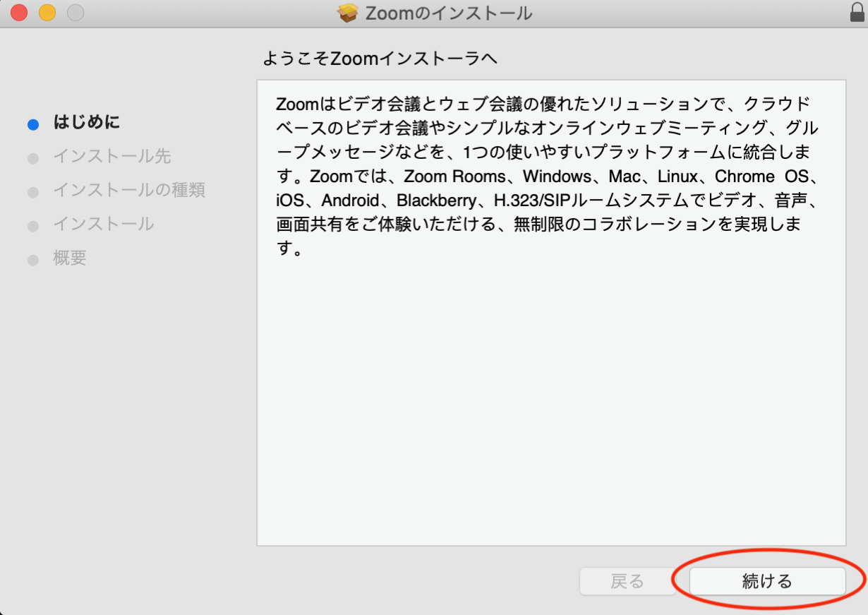Viewport: 868px width, 615px height.
Task: Click the Zoomのインストール window title text
Action: click(x=448, y=13)
